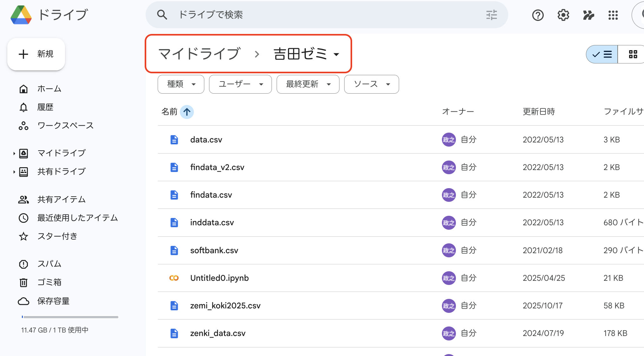Open the search options filter icon
This screenshot has height=356, width=644.
pyautogui.click(x=491, y=15)
